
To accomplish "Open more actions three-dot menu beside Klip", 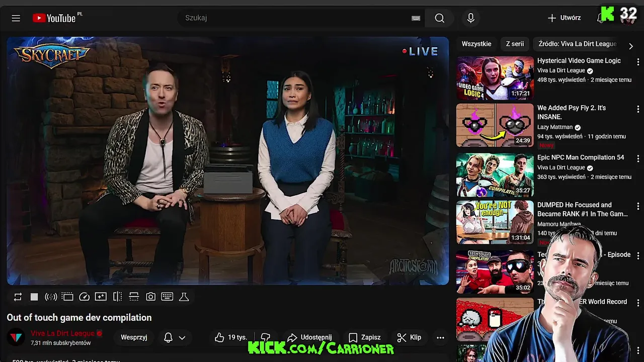I will tap(440, 337).
